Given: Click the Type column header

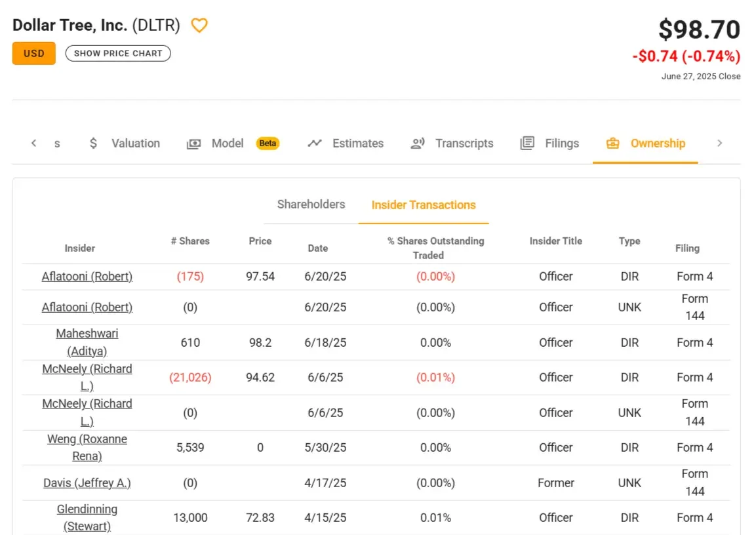Looking at the screenshot, I should pos(629,241).
